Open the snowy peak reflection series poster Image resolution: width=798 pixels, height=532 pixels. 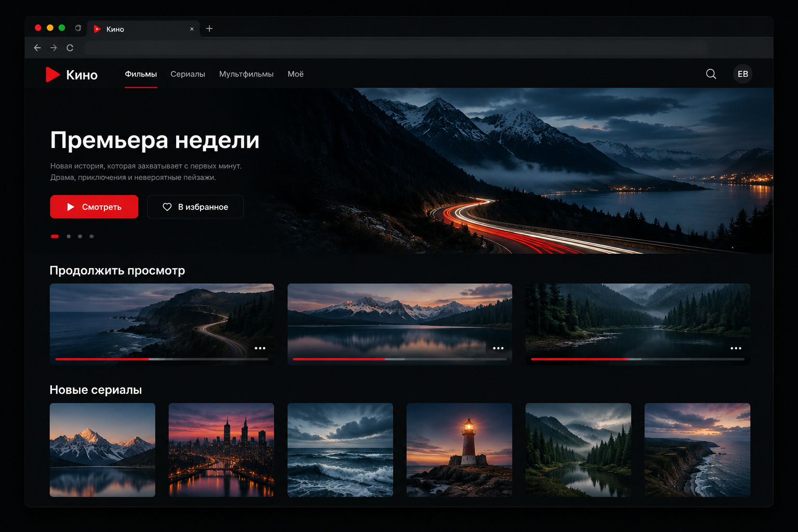pyautogui.click(x=102, y=450)
